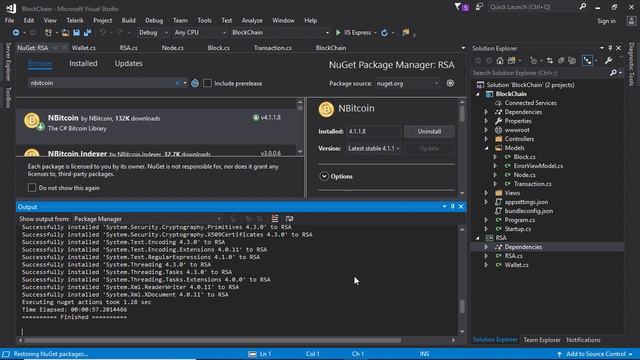Open the Telerik menu
The height and width of the screenshot is (360, 640).
pos(75,20)
